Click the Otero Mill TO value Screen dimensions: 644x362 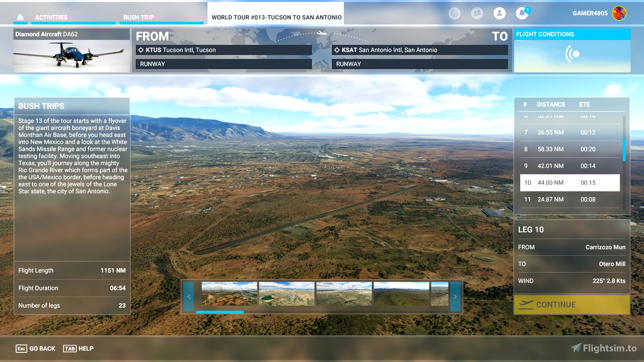[612, 264]
